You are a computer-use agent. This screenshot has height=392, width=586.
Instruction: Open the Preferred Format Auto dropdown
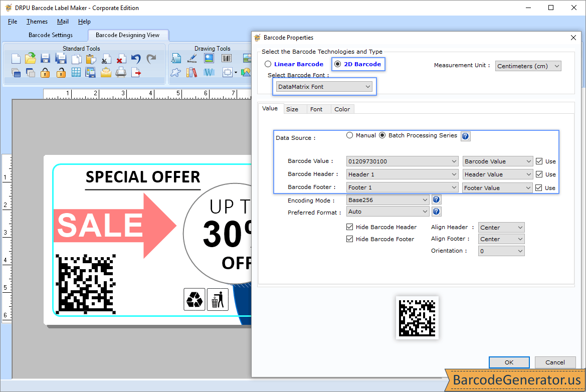[x=388, y=212]
